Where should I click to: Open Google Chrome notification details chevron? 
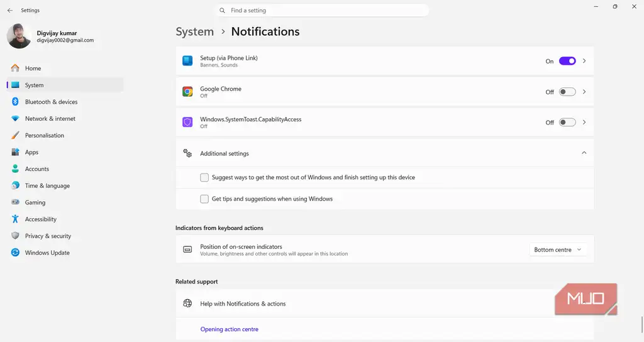584,92
